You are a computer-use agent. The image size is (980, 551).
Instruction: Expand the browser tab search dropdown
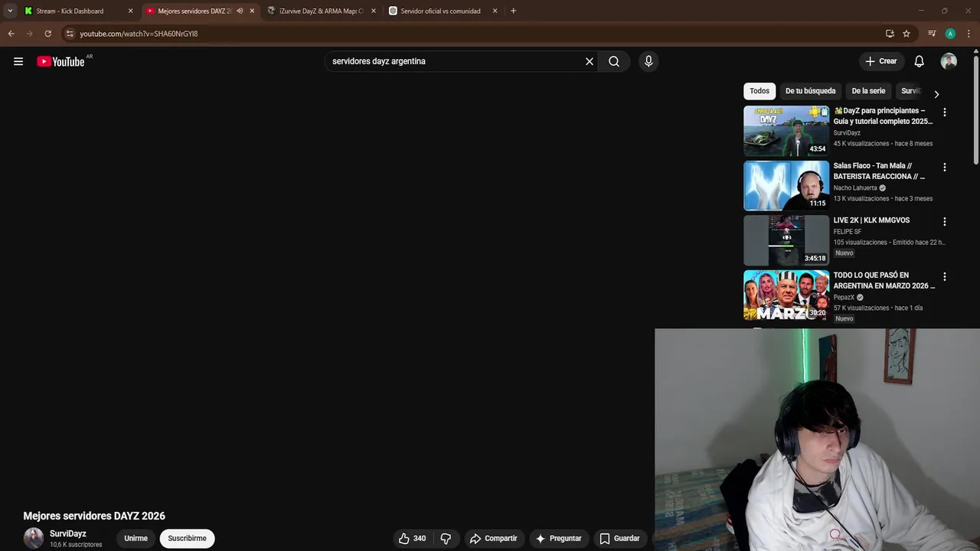[x=10, y=11]
